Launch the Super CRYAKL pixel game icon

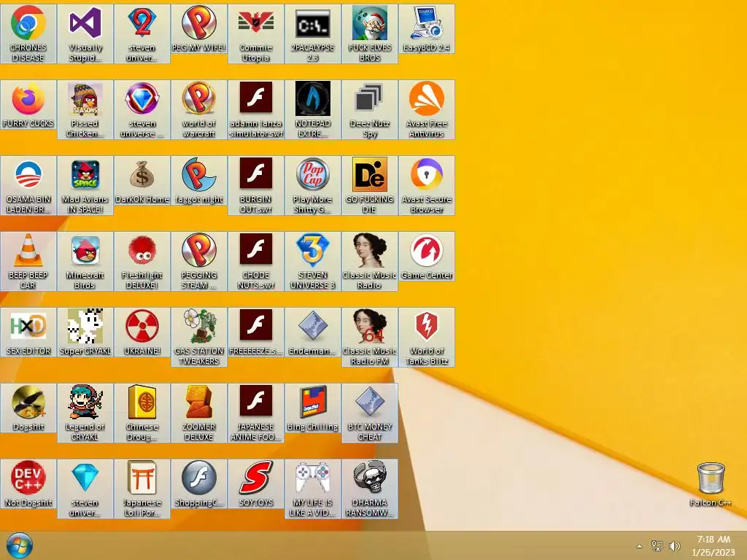pos(85,332)
